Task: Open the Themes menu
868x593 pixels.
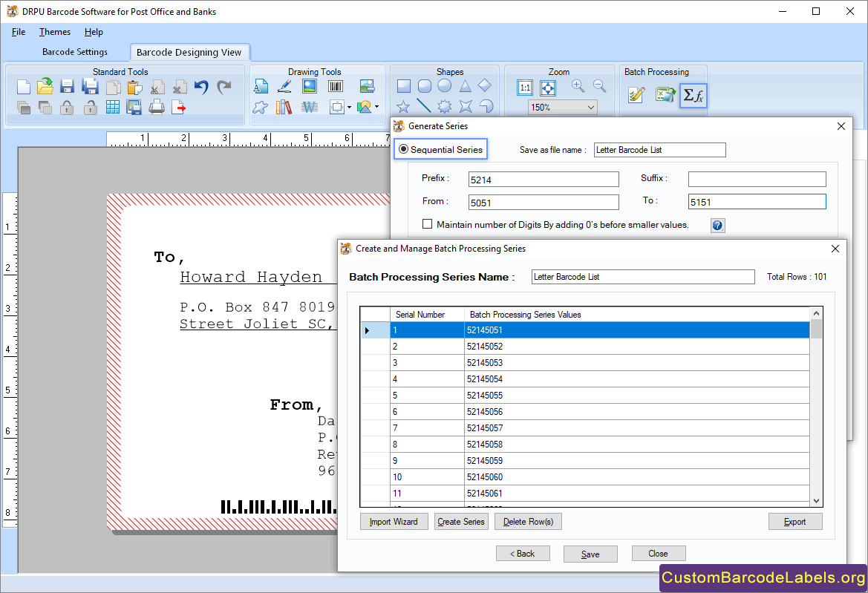Action: click(55, 32)
